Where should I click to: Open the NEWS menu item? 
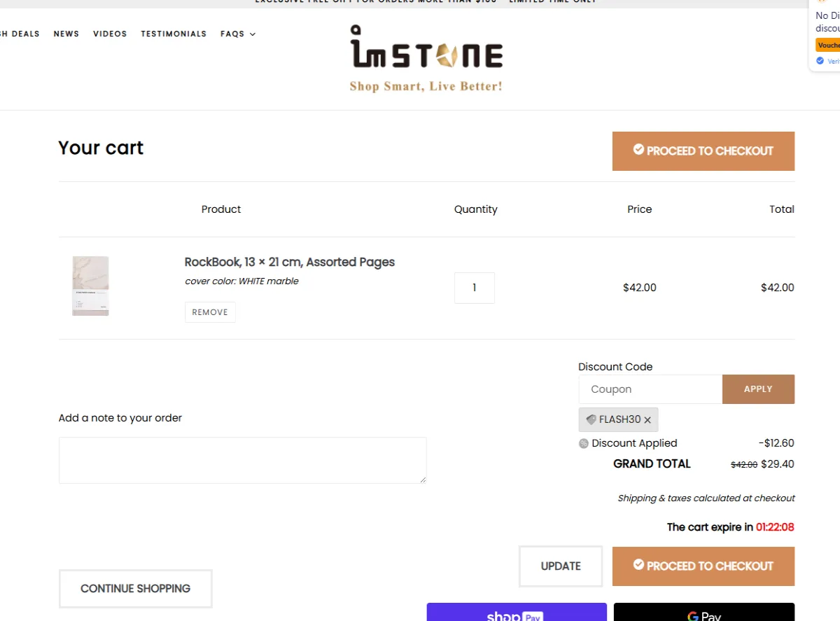tap(66, 34)
